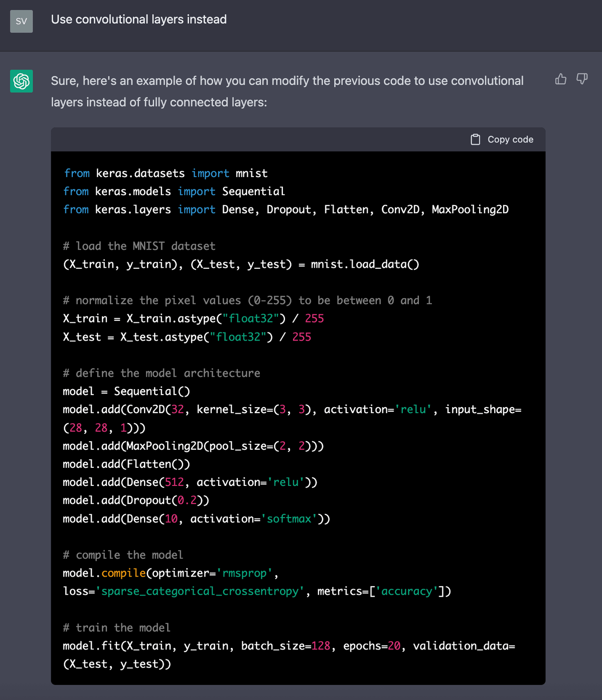The width and height of the screenshot is (602, 700).
Task: Click the MaxPooling2D pool_size code line
Action: [x=193, y=446]
